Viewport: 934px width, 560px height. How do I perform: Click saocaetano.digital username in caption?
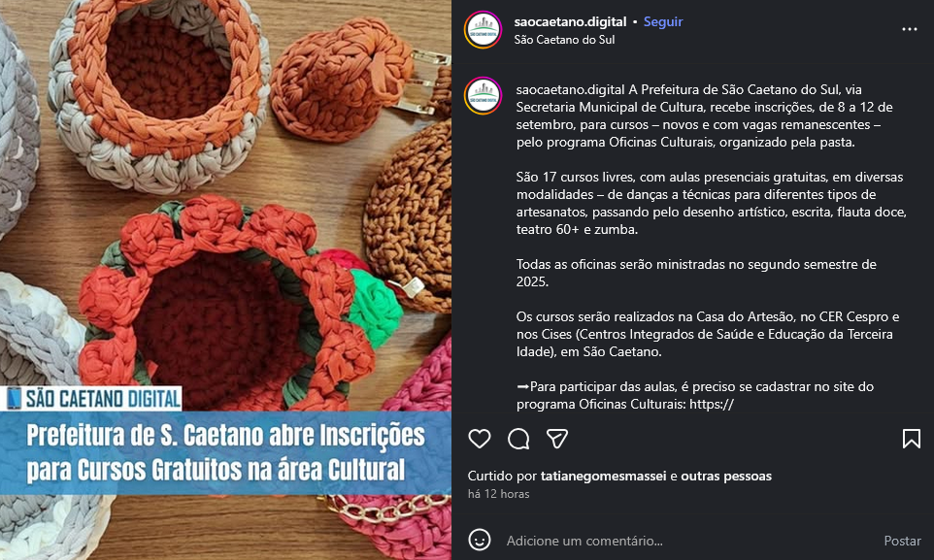tap(570, 90)
